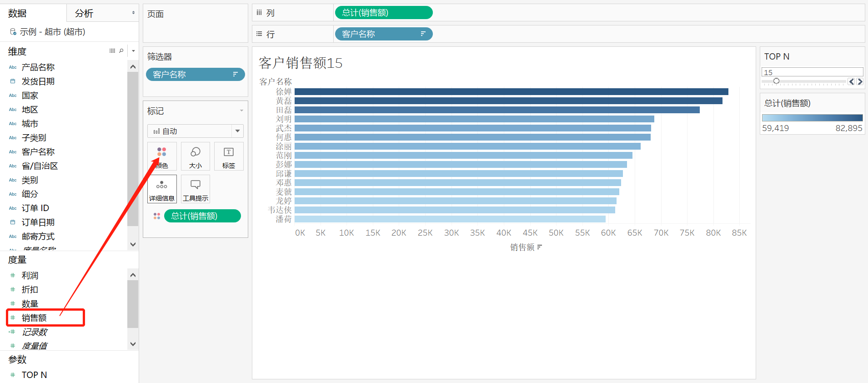This screenshot has width=868, height=383.
Task: Click the 客户名称 column header in chart
Action: (x=276, y=82)
